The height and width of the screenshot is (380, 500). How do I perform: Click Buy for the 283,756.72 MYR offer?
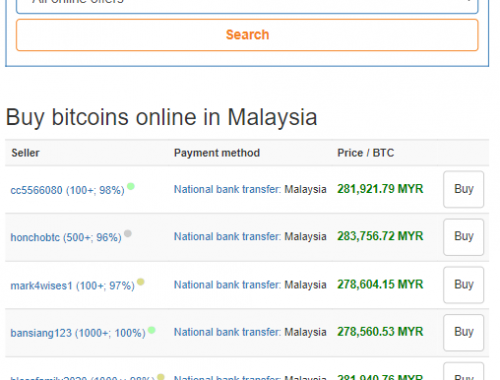click(463, 237)
